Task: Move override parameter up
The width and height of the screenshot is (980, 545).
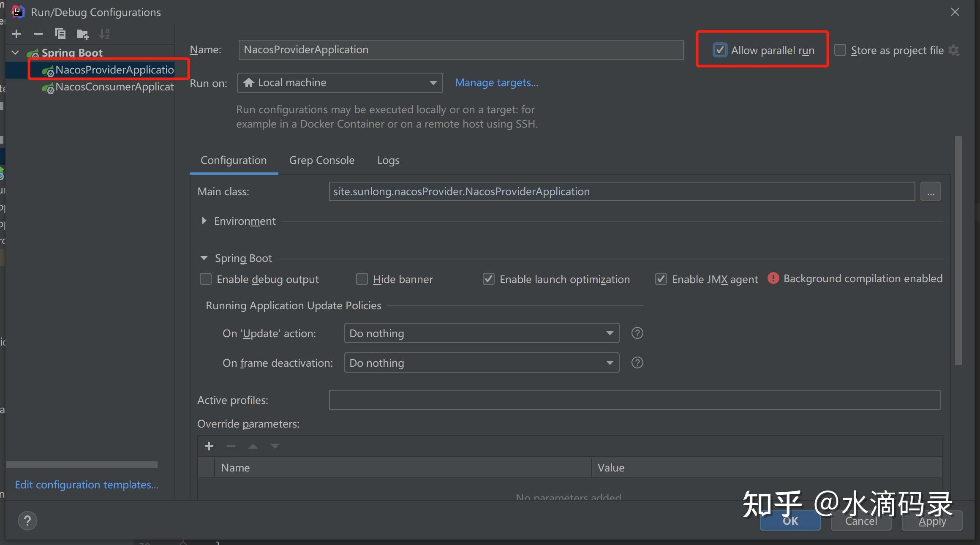Action: point(253,446)
